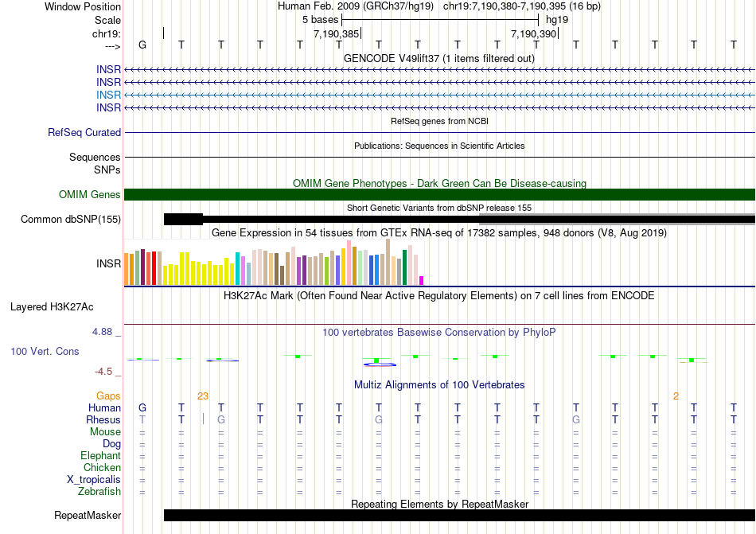Click the Rhesus species label
The width and height of the screenshot is (756, 534).
(x=103, y=419)
